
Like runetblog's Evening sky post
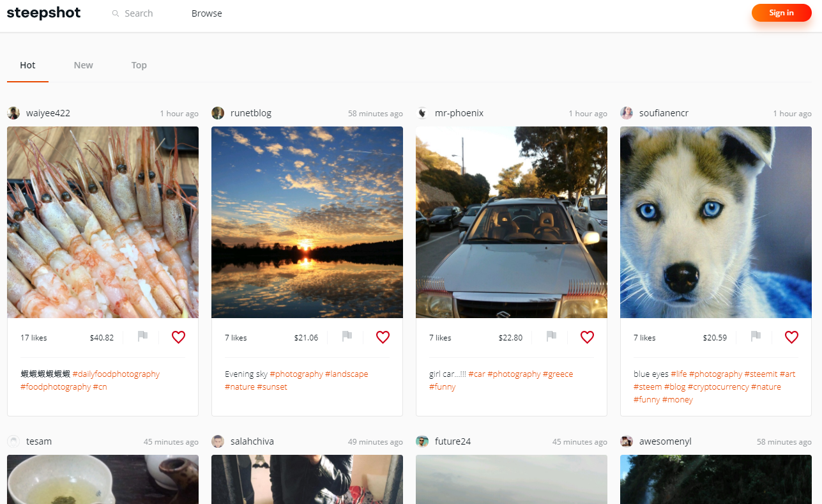click(x=383, y=337)
